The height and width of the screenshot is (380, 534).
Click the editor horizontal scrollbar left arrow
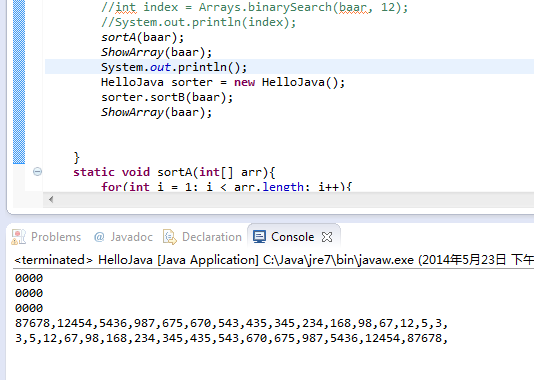click(x=51, y=200)
